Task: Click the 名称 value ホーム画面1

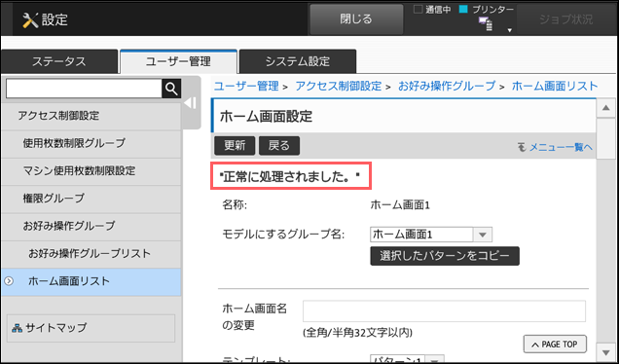Action: 399,205
